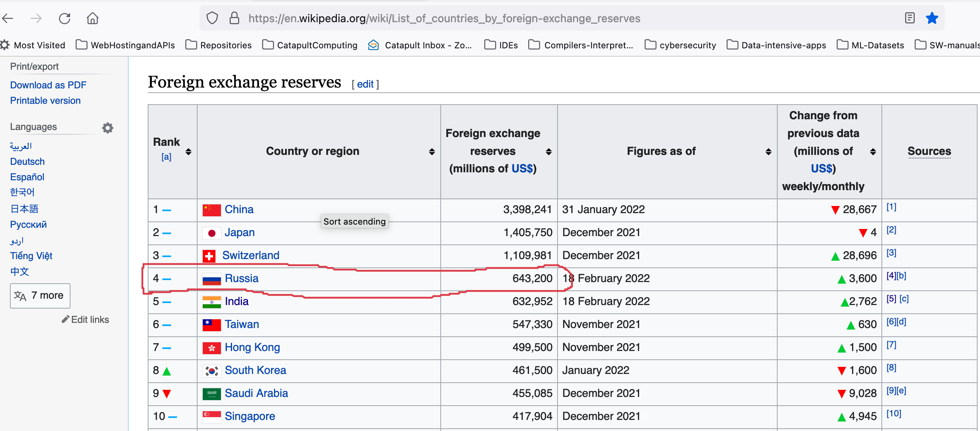980x431 pixels.
Task: Sort by Country or region column
Action: [432, 152]
